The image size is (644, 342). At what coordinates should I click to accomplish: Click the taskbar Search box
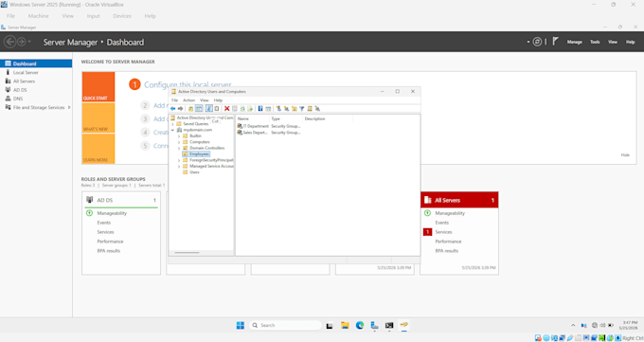click(x=285, y=325)
